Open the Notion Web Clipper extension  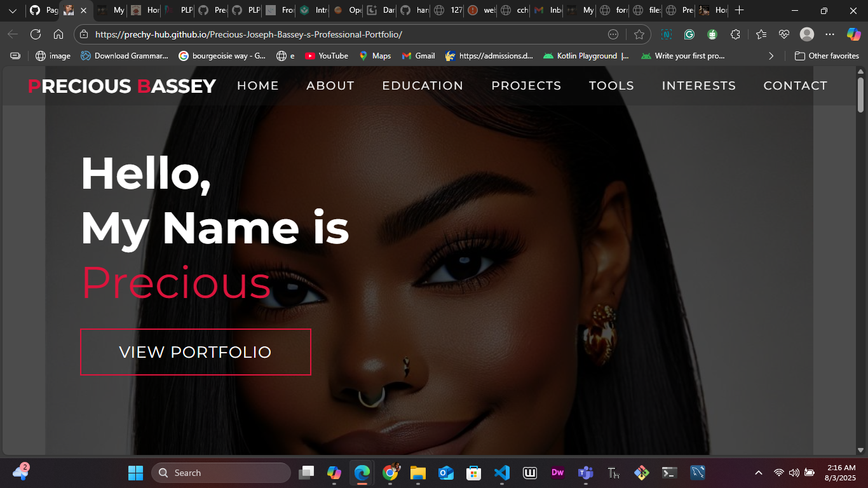click(668, 34)
